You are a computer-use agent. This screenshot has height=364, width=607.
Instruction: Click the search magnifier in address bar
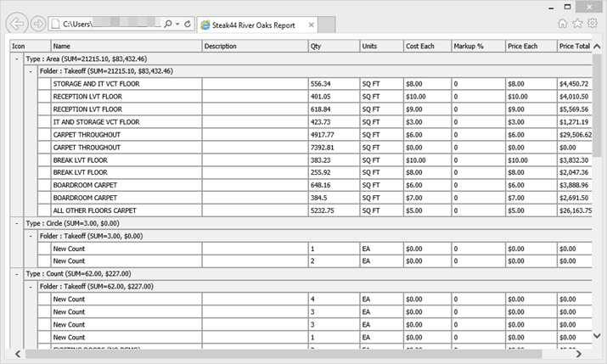pos(167,24)
